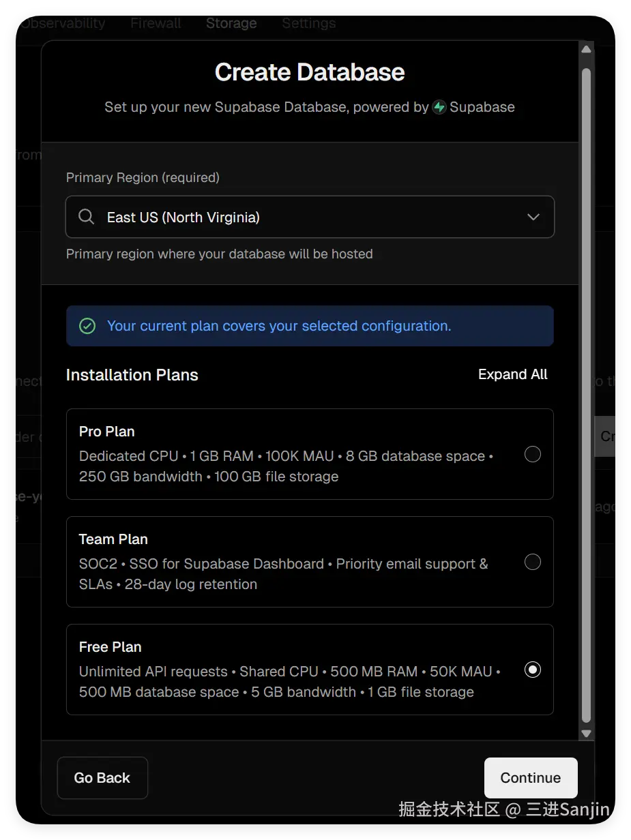Click the 'SOC2 • SSO for Supabase Dashboard' description

coord(284,574)
